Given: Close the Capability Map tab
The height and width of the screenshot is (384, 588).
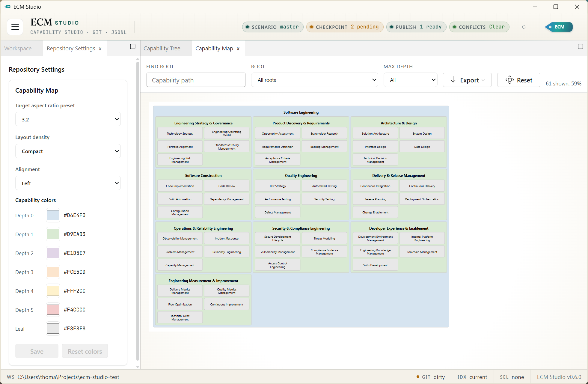Looking at the screenshot, I should tap(238, 48).
